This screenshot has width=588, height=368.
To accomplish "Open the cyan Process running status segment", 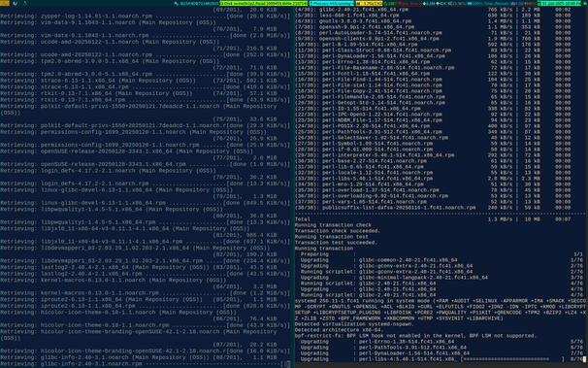I will [332, 3].
